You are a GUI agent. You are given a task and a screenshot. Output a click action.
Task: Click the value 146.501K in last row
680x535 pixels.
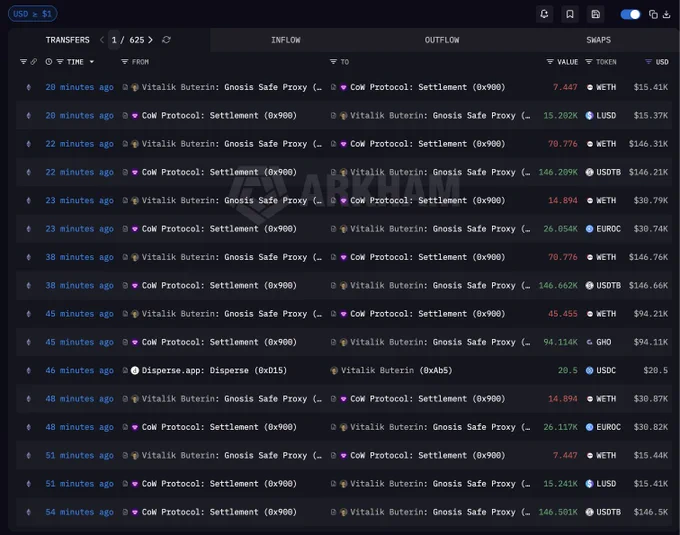pyautogui.click(x=558, y=512)
